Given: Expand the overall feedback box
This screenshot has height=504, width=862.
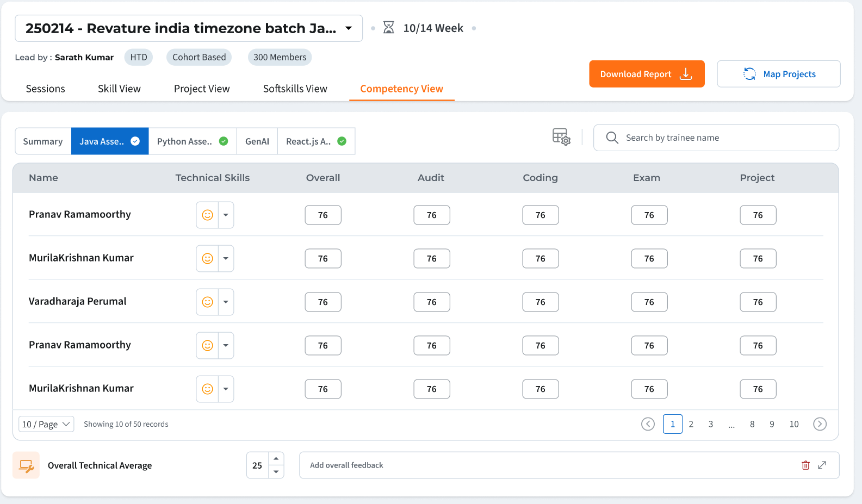Looking at the screenshot, I should (822, 465).
